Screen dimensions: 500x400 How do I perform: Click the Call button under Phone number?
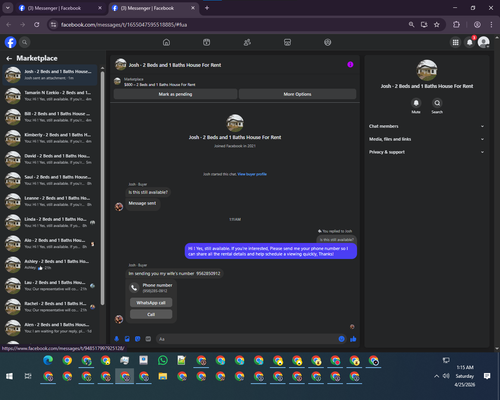[x=151, y=314]
